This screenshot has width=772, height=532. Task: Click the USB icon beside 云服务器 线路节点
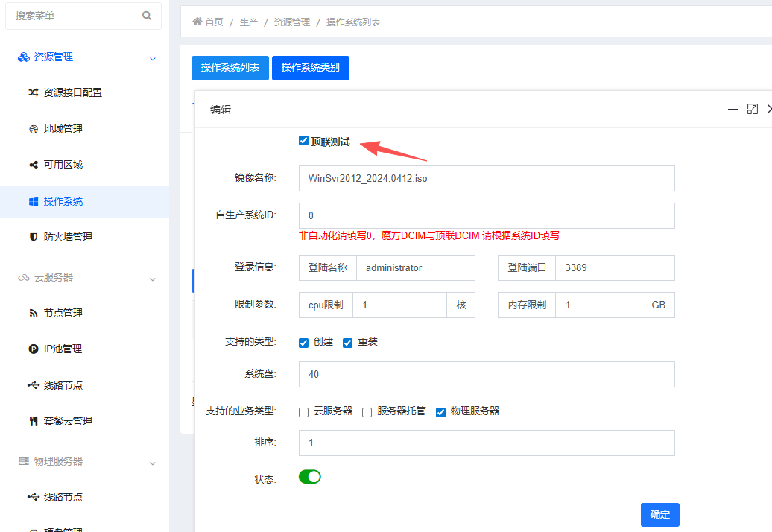[34, 385]
